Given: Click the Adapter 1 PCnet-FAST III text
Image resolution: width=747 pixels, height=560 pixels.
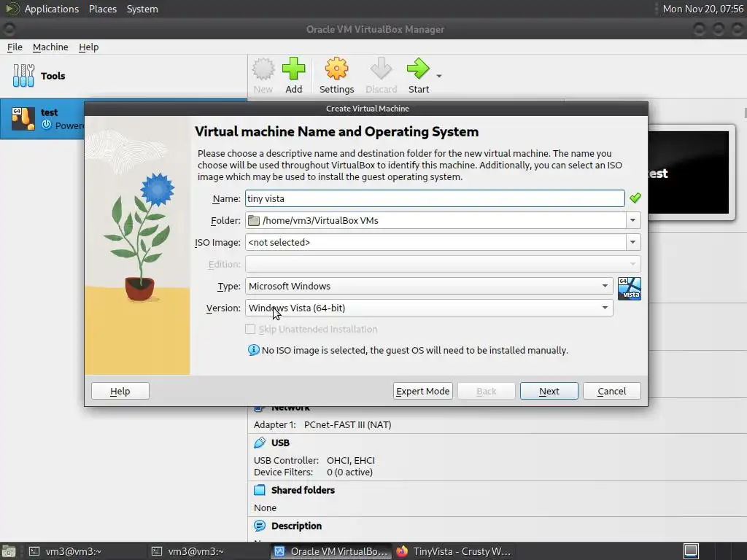Looking at the screenshot, I should [x=322, y=425].
